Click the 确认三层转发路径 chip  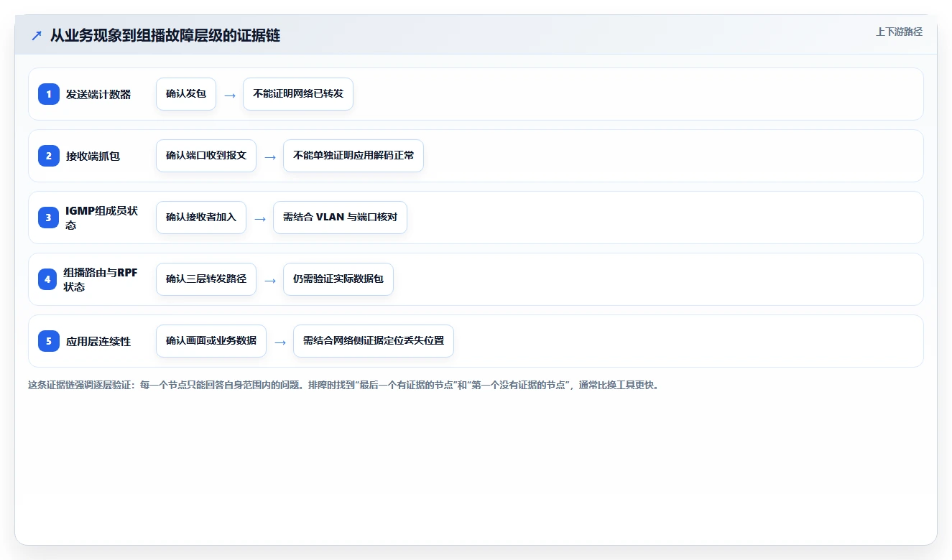[206, 279]
